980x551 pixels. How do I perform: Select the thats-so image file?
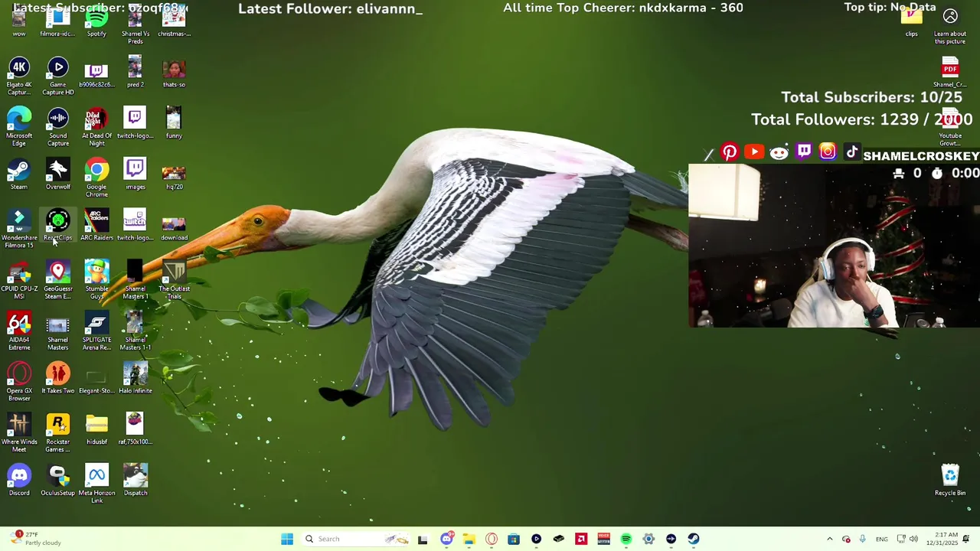[x=174, y=73]
